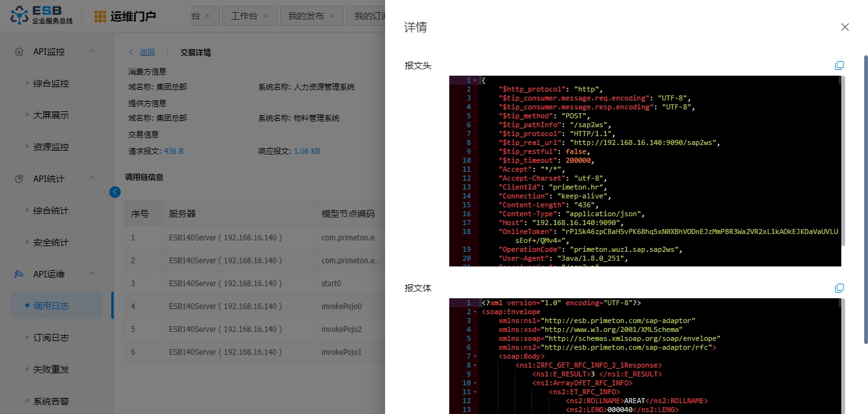Click the API运维 link icon

(19, 274)
